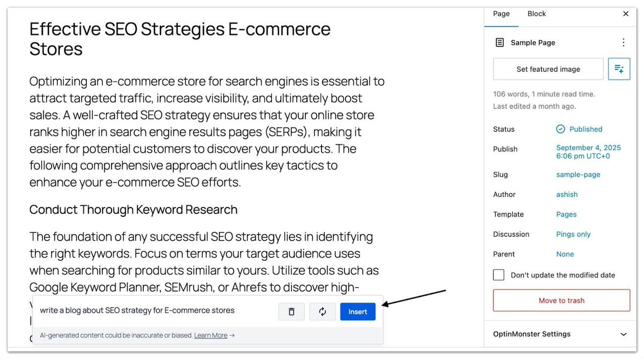Viewport: 644px width, 359px height.
Task: Click the AI prompt text field
Action: [156, 310]
